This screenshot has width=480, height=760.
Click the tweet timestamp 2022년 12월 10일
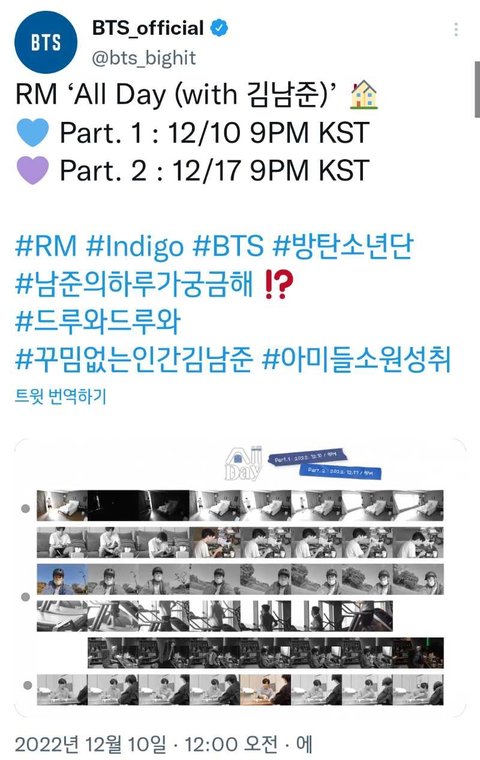click(90, 744)
